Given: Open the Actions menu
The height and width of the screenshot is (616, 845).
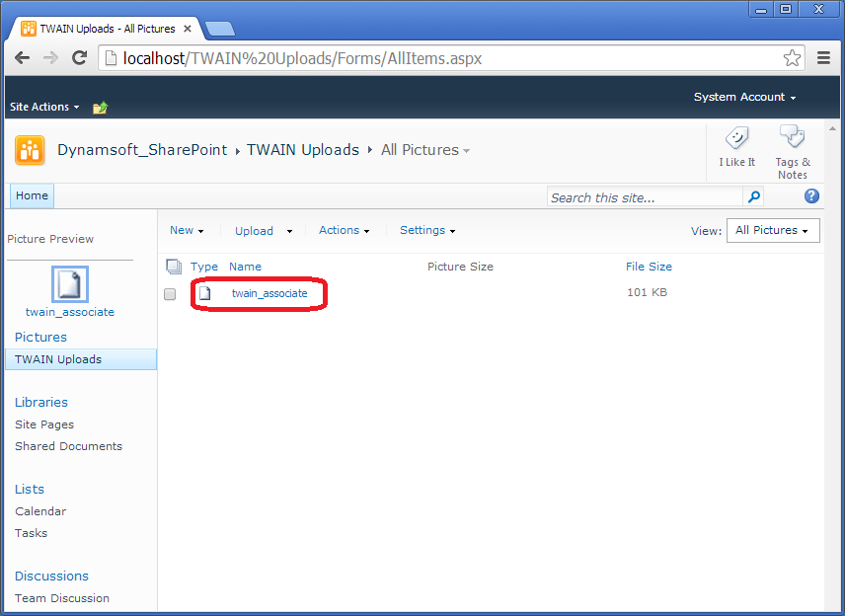Looking at the screenshot, I should [344, 230].
